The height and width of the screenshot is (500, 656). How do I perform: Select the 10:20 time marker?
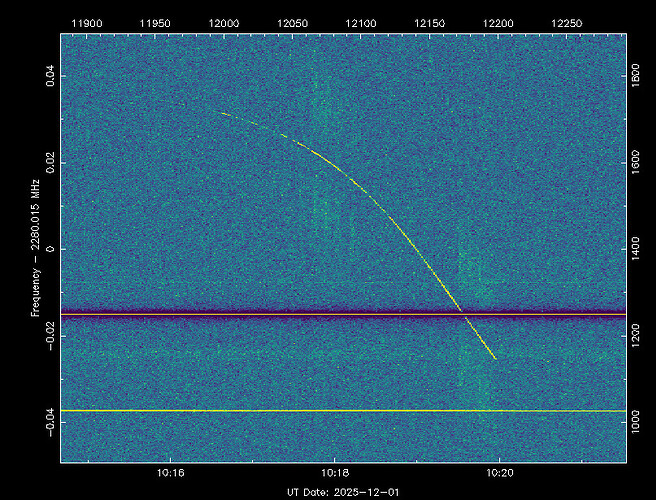pos(500,472)
